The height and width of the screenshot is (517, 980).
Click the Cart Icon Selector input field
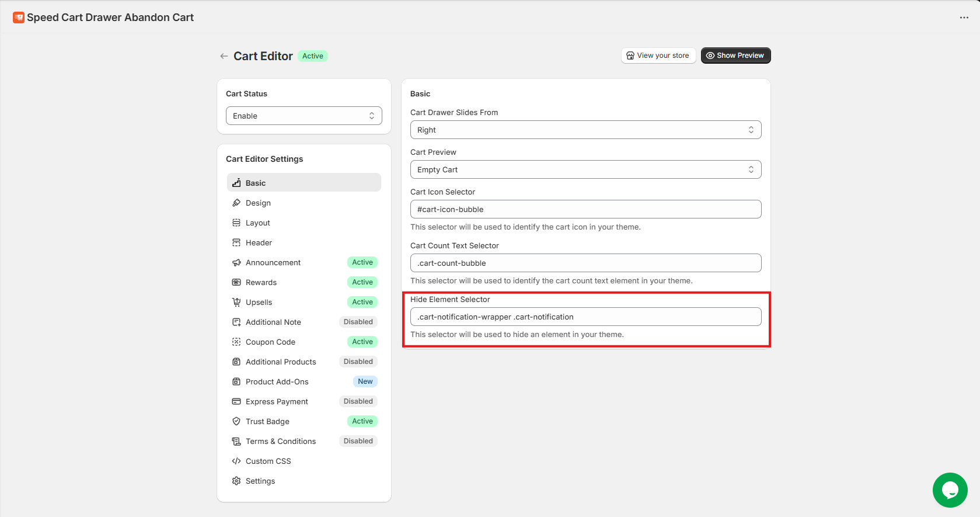pos(585,209)
